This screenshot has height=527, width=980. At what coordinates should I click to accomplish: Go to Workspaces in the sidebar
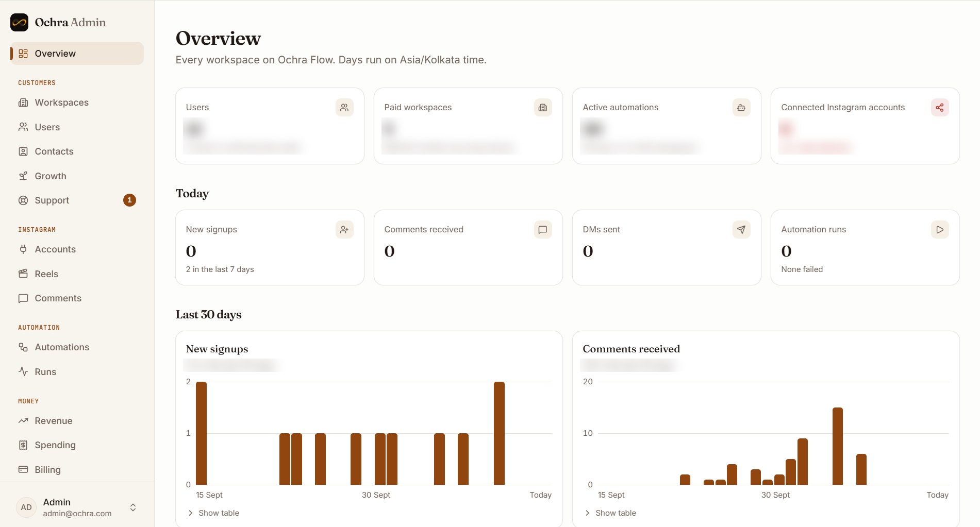click(x=77, y=103)
